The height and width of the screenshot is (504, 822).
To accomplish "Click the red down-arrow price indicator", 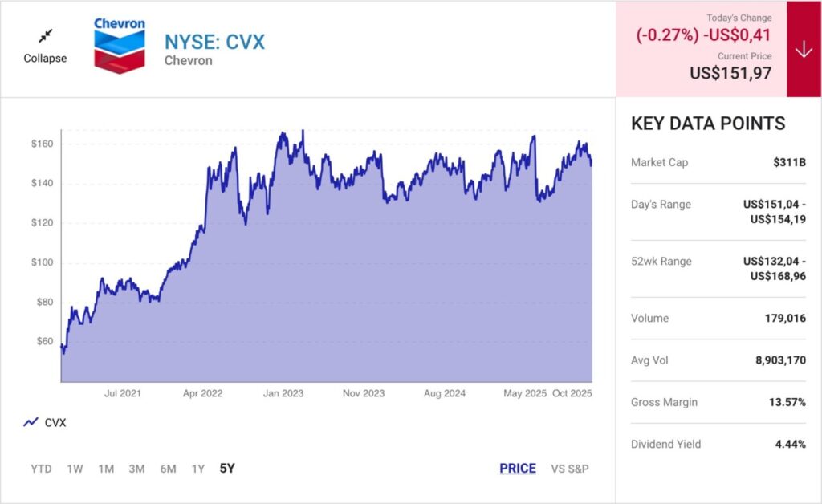I will pos(804,49).
